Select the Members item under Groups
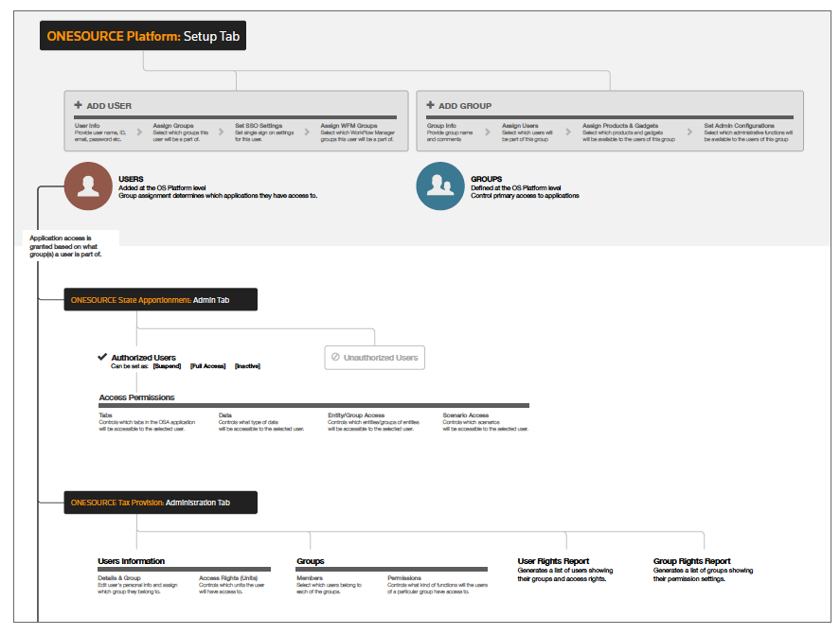Image resolution: width=840 pixels, height=635 pixels. tap(329, 585)
